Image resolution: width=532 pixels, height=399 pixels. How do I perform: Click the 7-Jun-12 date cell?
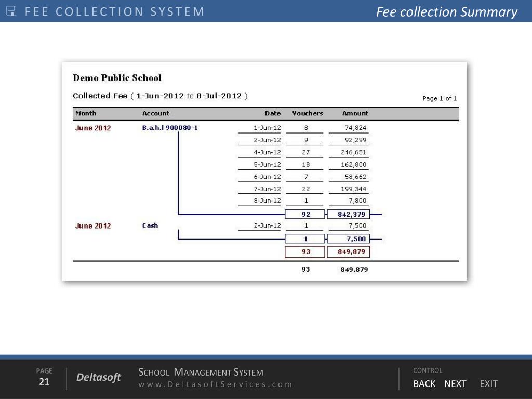click(x=268, y=189)
